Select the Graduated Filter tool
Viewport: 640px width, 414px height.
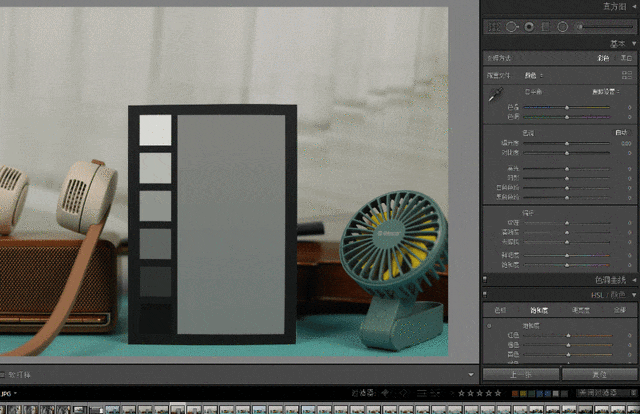click(x=545, y=26)
